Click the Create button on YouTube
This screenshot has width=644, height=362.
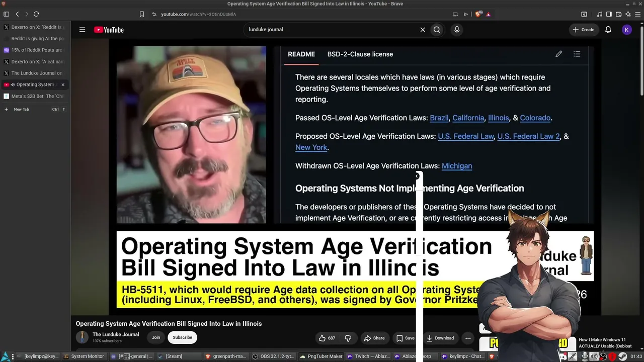click(584, 30)
